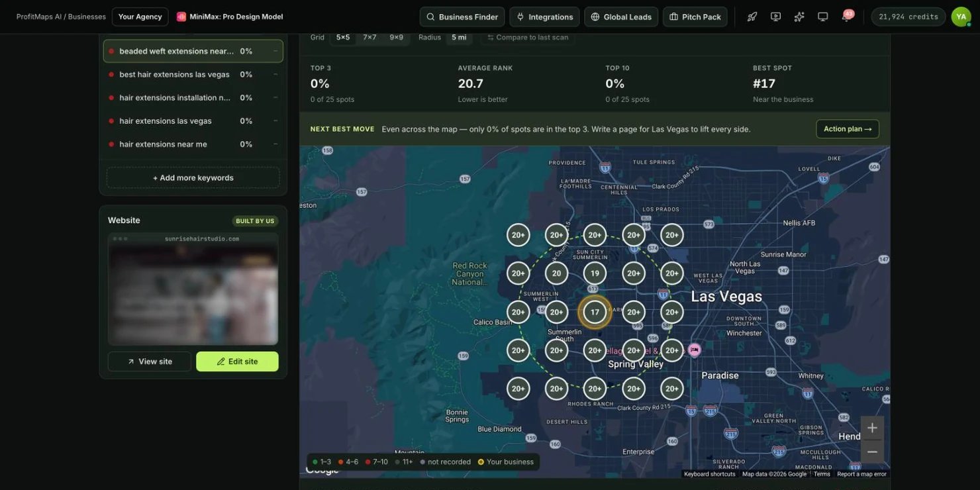Click Report a map error link
980x490 pixels.
click(x=861, y=474)
